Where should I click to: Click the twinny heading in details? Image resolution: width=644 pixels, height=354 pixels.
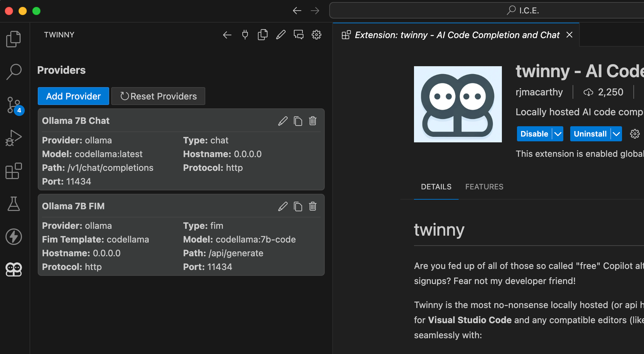click(439, 230)
